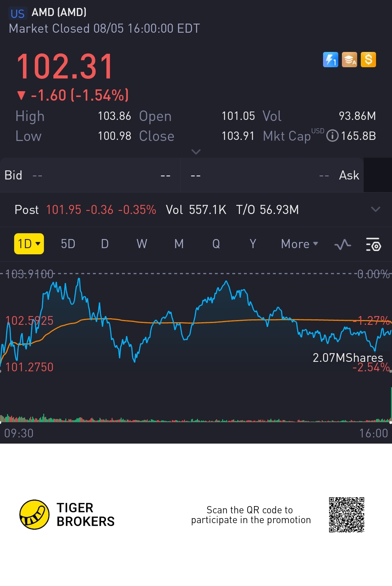392x586 pixels.
Task: Expand the quote details chevron
Action: [196, 151]
